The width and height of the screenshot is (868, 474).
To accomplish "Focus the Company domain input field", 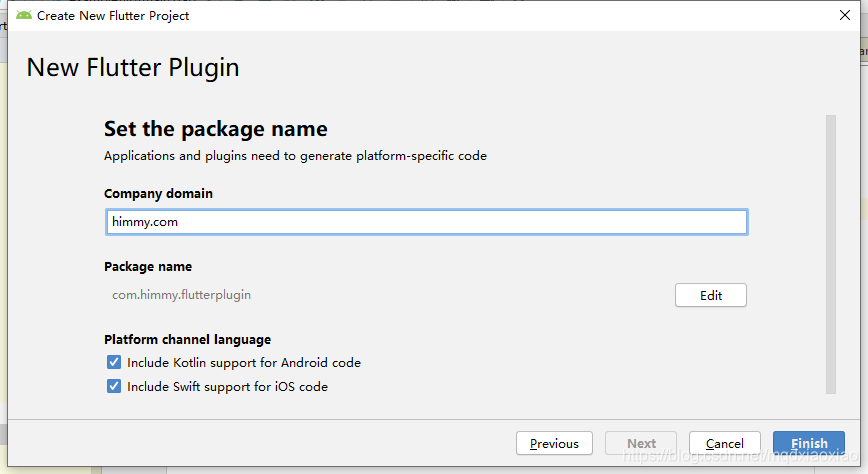I will [426, 222].
